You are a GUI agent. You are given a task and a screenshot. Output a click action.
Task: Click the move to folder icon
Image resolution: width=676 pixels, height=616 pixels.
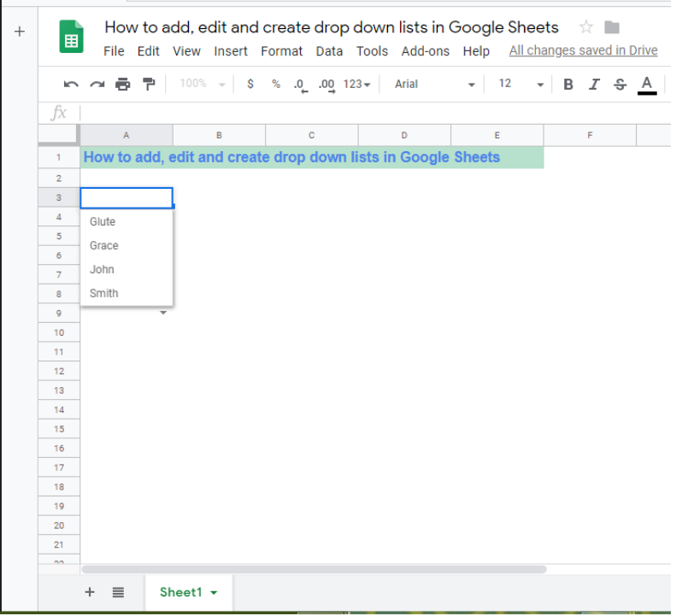pyautogui.click(x=612, y=27)
